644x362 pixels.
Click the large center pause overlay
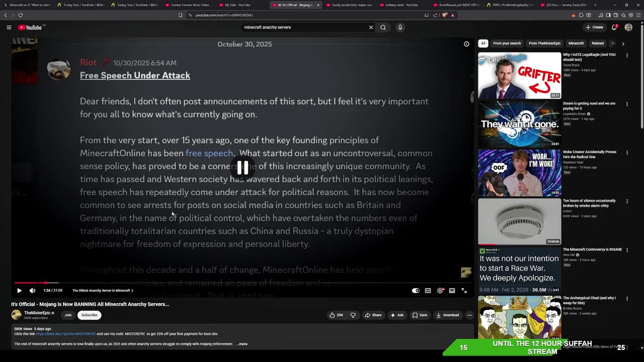(243, 168)
